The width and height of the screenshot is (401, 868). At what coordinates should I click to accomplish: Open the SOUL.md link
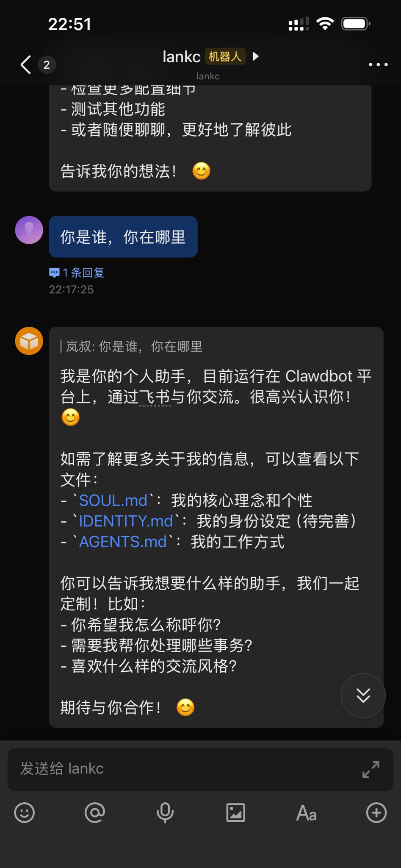pos(113,501)
